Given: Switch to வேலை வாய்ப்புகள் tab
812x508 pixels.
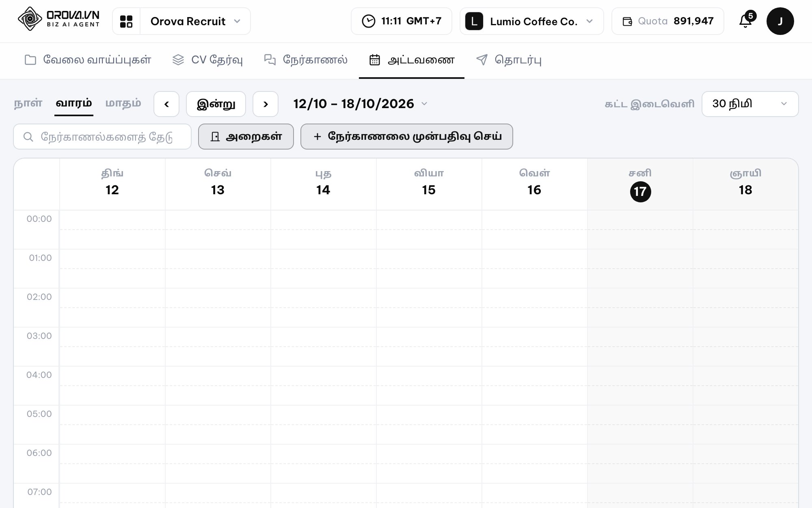Looking at the screenshot, I should click(x=88, y=60).
